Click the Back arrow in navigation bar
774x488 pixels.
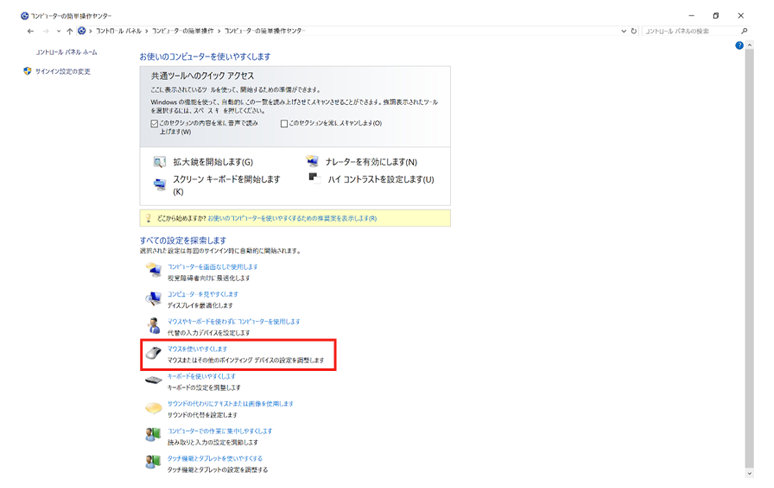[31, 31]
